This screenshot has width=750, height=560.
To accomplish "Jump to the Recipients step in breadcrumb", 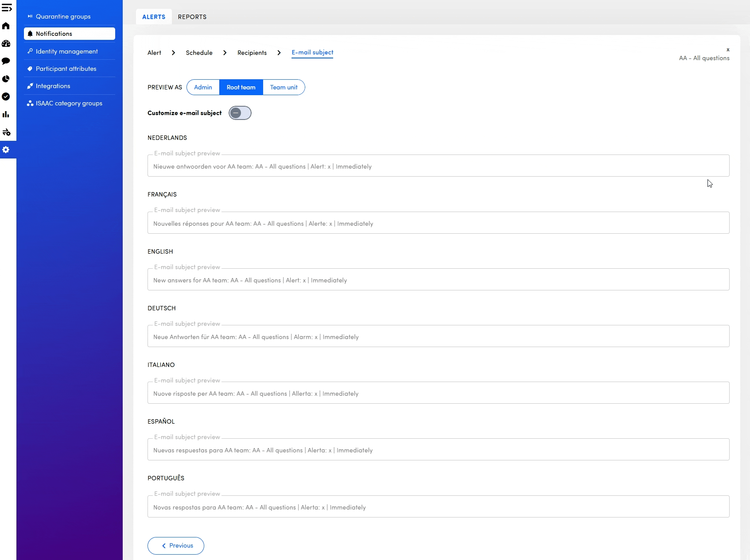I will pos(252,53).
